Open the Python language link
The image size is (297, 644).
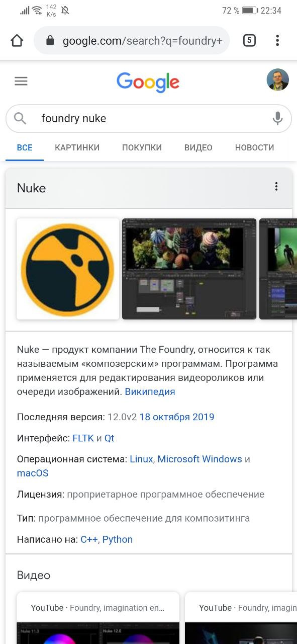click(118, 539)
